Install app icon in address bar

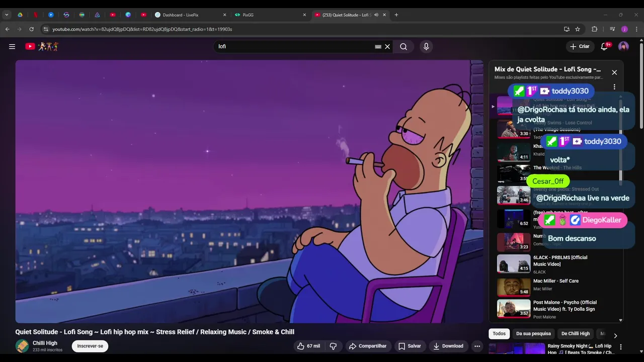click(x=567, y=29)
